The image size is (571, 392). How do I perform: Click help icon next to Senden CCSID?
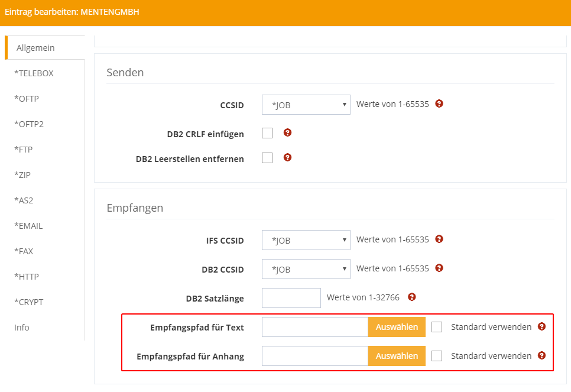[x=439, y=103]
